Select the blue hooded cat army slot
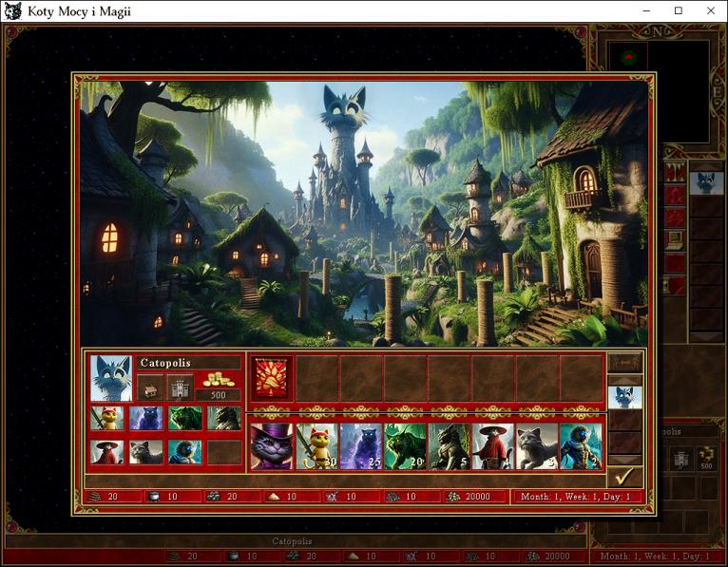Screen dimensions: 728x567 coord(581,446)
